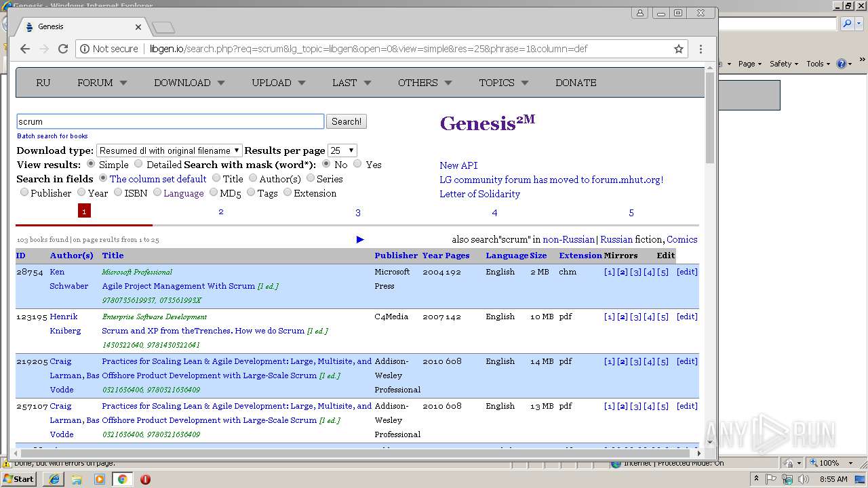
Task: Click edit for Ken Schwaber row
Action: [687, 272]
